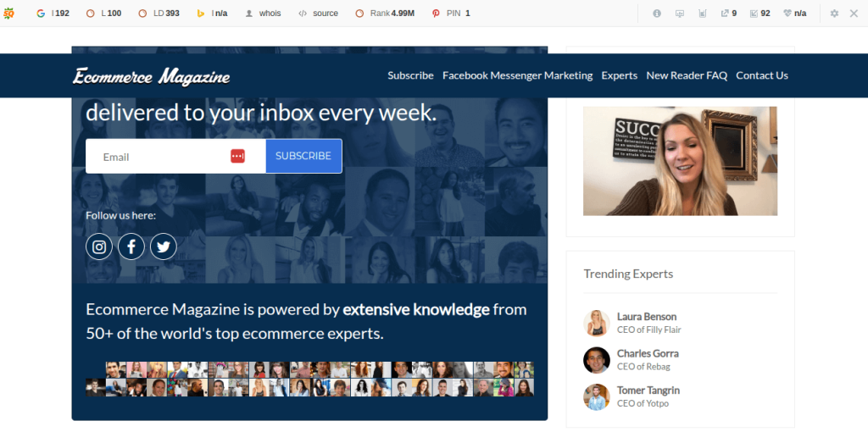
Task: View page source from the toolbar
Action: coord(319,14)
